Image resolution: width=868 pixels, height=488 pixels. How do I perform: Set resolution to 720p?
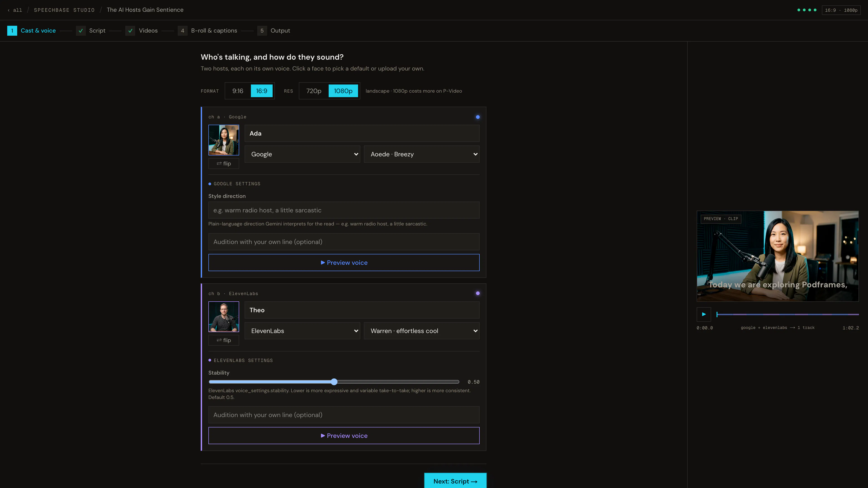314,91
